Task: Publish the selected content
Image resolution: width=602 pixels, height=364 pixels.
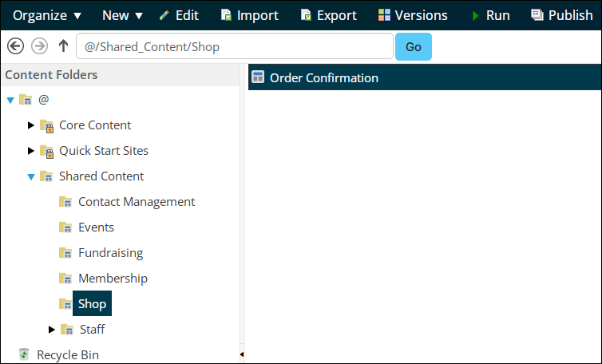Action: coord(562,15)
